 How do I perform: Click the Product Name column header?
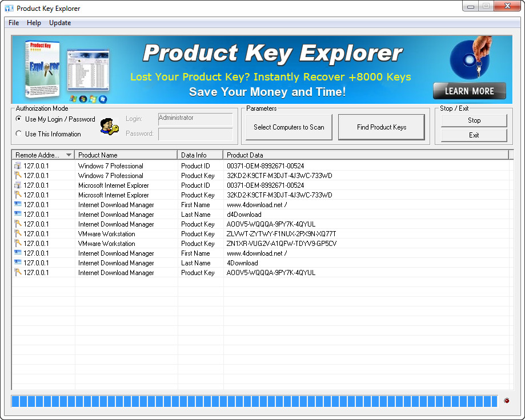[x=126, y=155]
